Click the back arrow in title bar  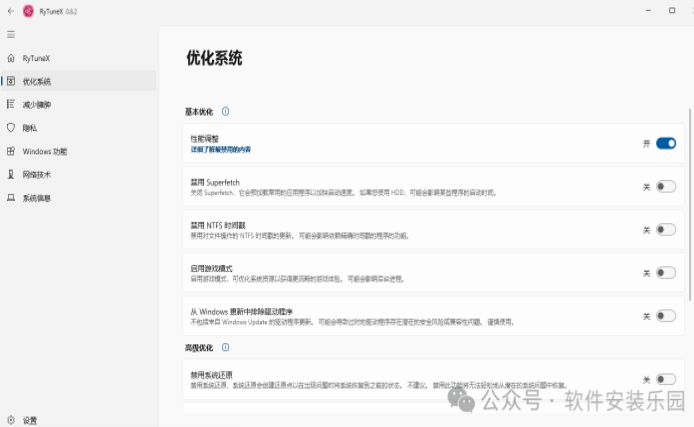[x=9, y=11]
